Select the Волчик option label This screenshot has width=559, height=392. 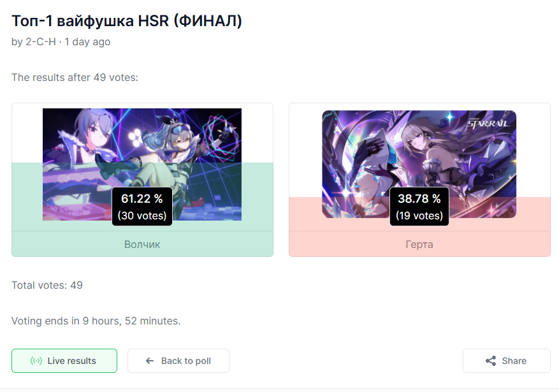pos(142,244)
